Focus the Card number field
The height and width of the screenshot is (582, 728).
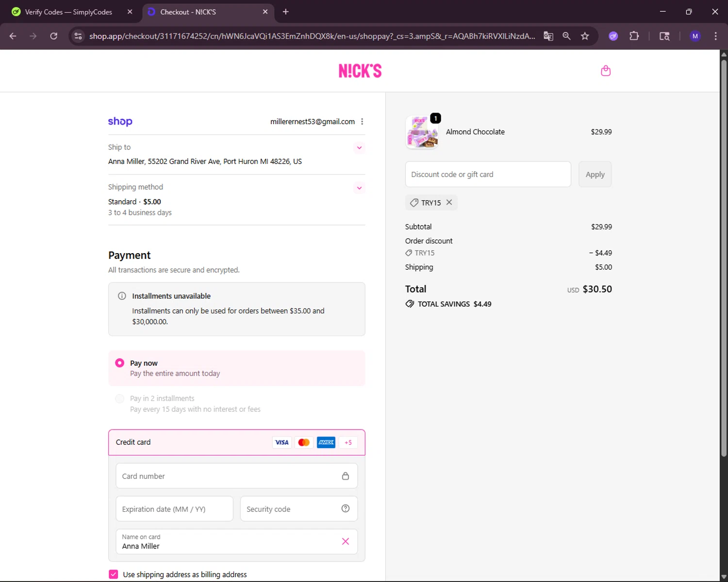tap(237, 476)
